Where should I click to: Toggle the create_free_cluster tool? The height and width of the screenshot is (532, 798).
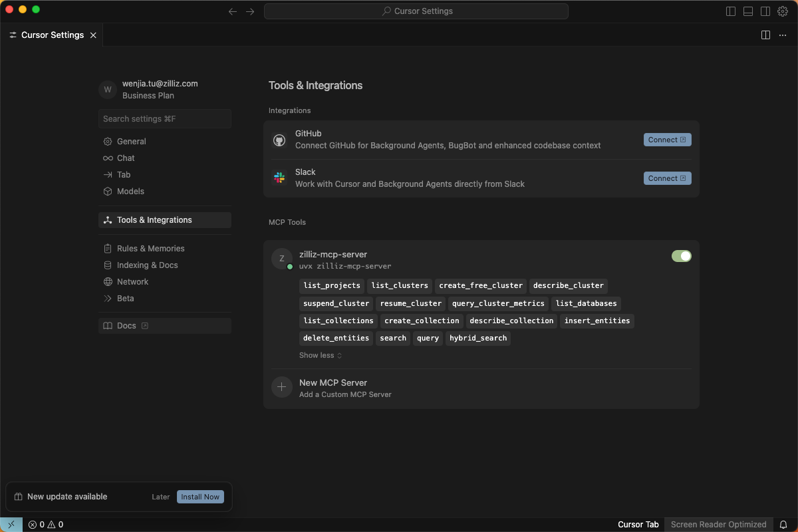click(481, 286)
